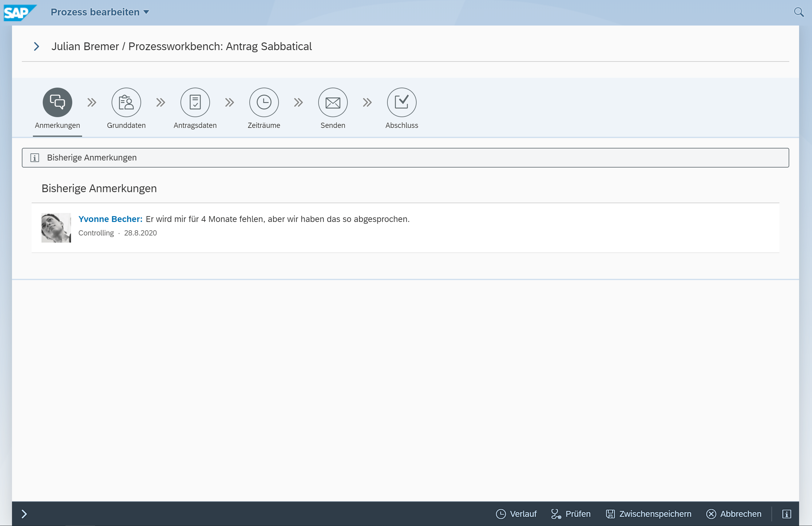The height and width of the screenshot is (526, 812).
Task: Select the Senden envelope icon
Action: coord(333,102)
